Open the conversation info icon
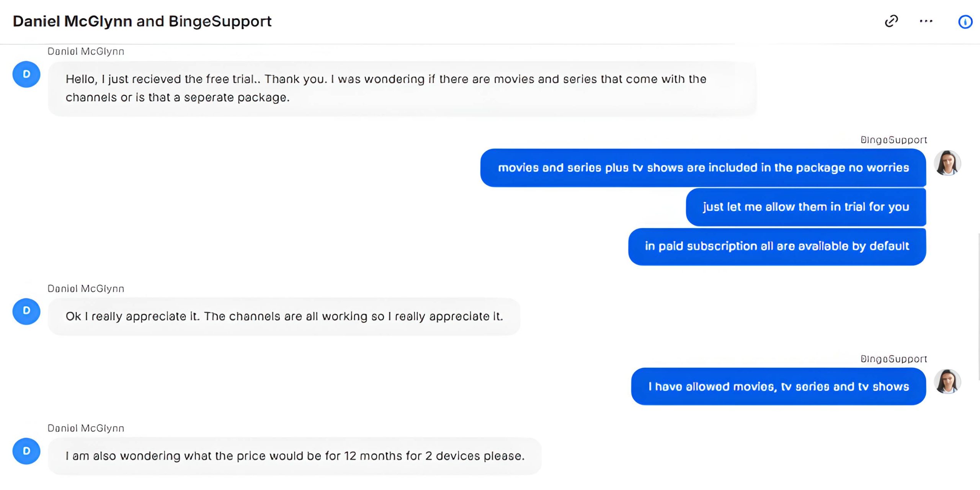Image resolution: width=980 pixels, height=490 pixels. pos(965,22)
